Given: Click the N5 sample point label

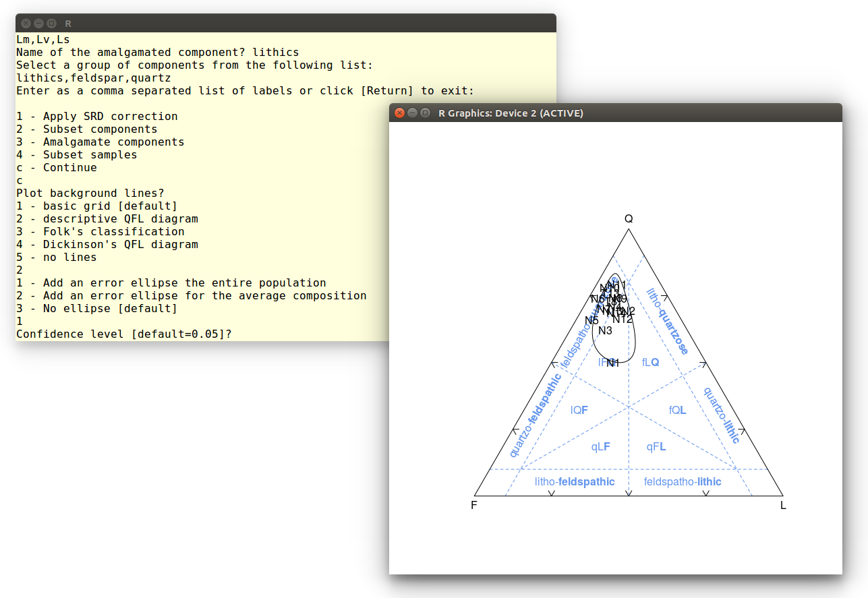Looking at the screenshot, I should [591, 320].
